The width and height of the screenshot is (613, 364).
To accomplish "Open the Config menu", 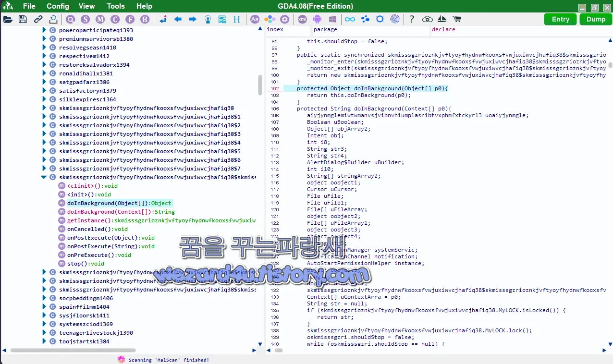I will click(x=58, y=6).
